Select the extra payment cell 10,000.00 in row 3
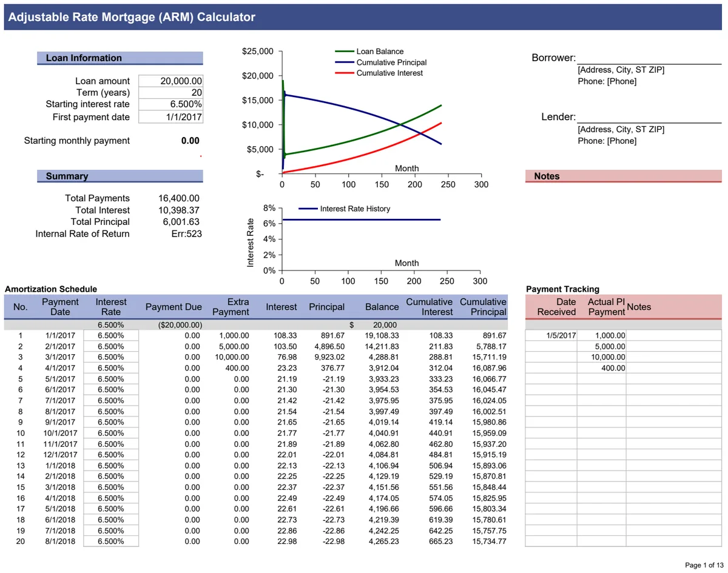 point(232,357)
